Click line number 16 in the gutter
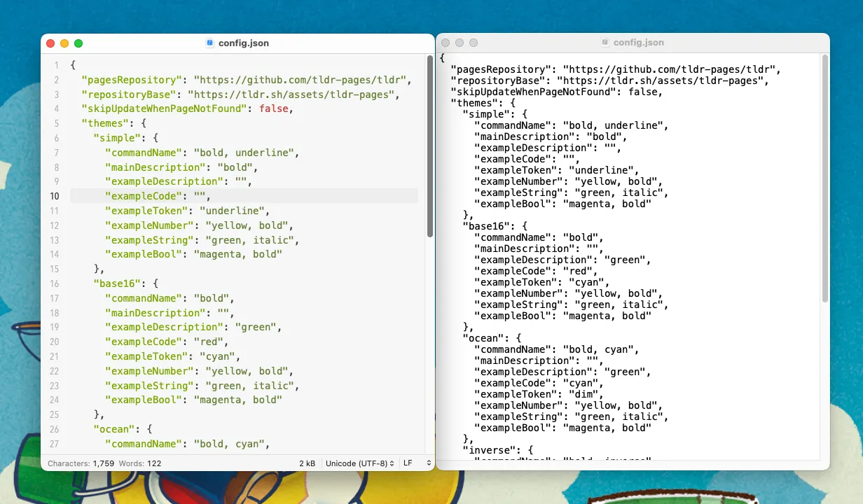 pos(54,283)
